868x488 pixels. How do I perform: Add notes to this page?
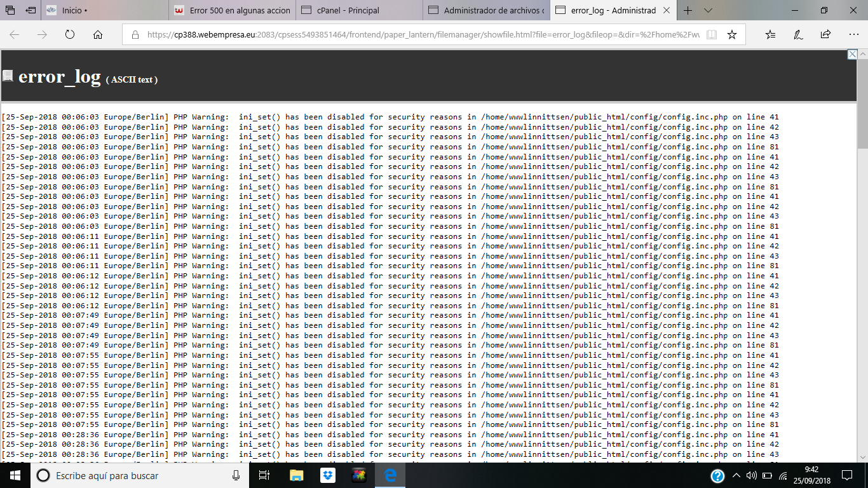coord(798,35)
